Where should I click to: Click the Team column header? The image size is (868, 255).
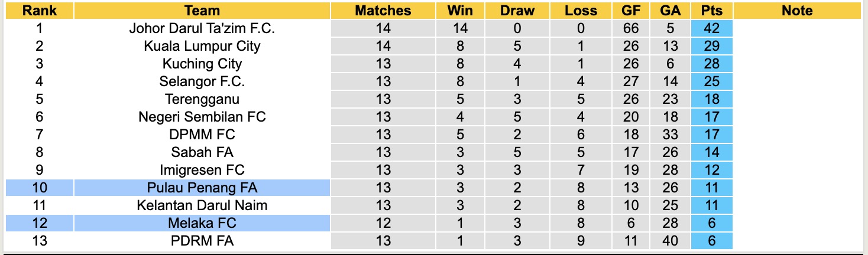click(202, 11)
